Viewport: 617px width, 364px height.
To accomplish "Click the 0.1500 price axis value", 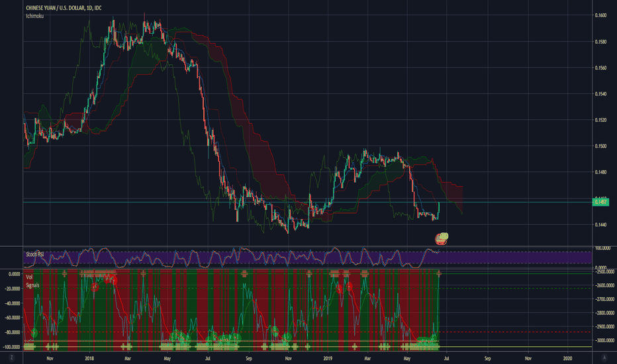I will pyautogui.click(x=600, y=146).
